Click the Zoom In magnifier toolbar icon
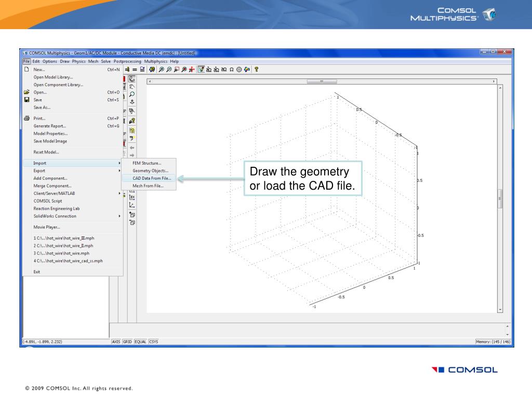 point(162,70)
